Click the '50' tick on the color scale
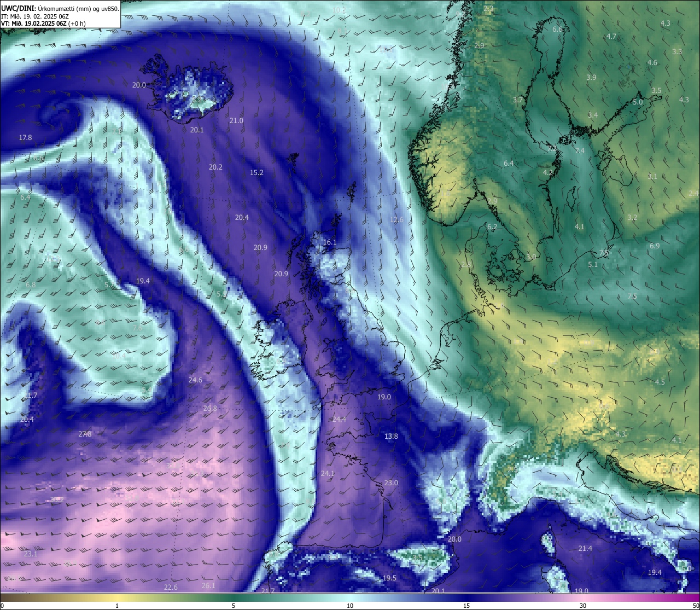Screen dimensions: 700x610 pos(696,606)
